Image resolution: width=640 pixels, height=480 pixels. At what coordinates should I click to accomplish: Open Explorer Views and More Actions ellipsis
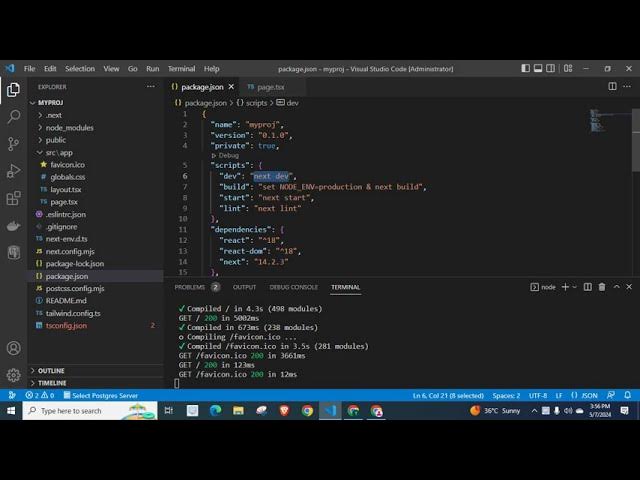click(x=151, y=87)
